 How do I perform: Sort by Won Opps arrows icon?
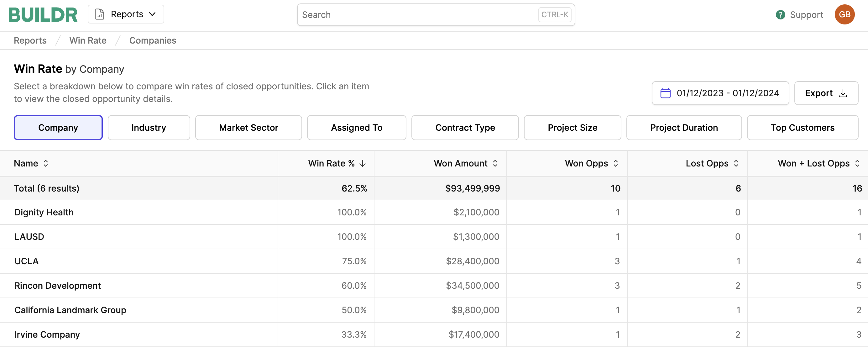pyautogui.click(x=616, y=164)
